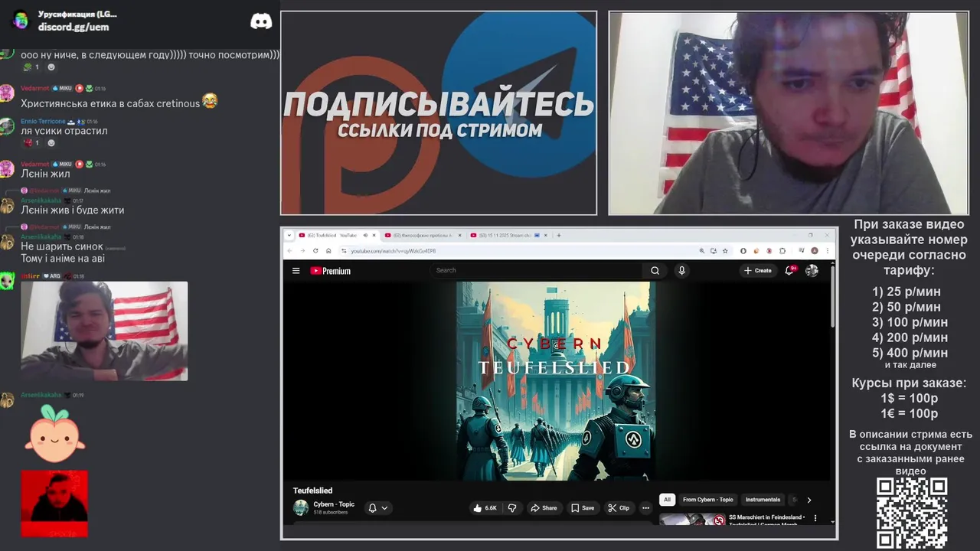Open a new browser tab with plus
The height and width of the screenshot is (551, 980).
(x=559, y=235)
